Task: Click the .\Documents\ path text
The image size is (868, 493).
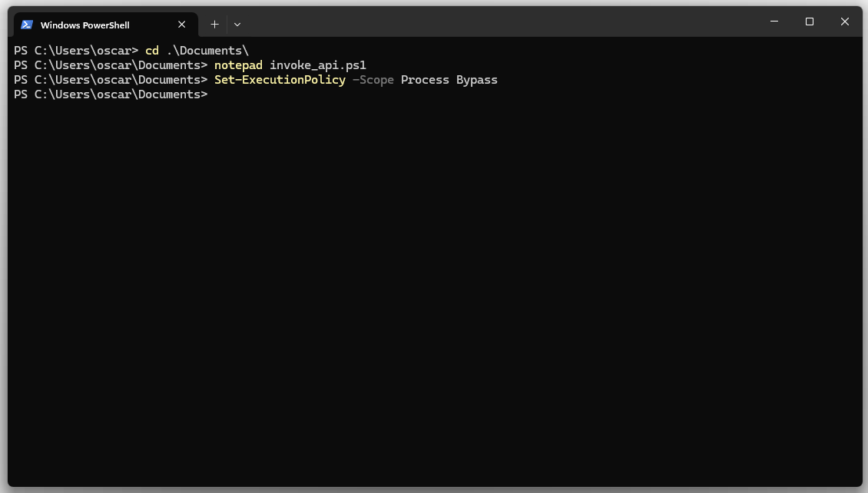Action: tap(207, 51)
